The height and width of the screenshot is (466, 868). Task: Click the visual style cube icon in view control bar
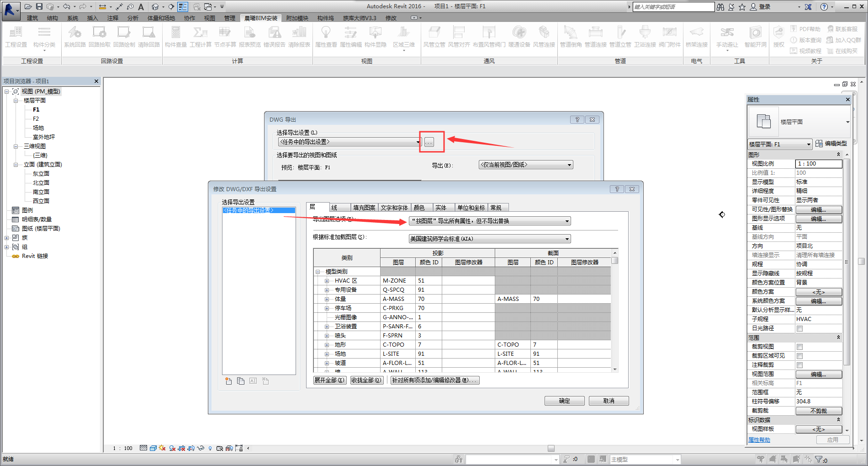(153, 448)
